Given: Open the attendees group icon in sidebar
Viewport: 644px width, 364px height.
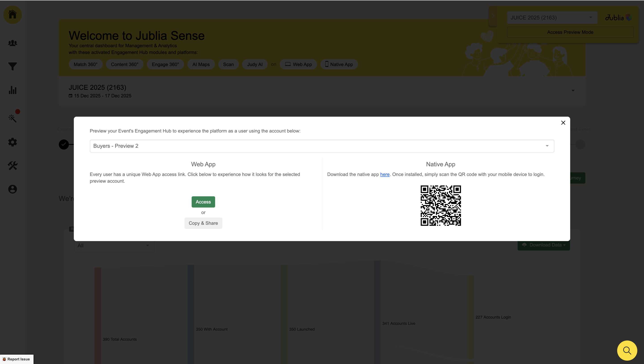Looking at the screenshot, I should (x=13, y=43).
